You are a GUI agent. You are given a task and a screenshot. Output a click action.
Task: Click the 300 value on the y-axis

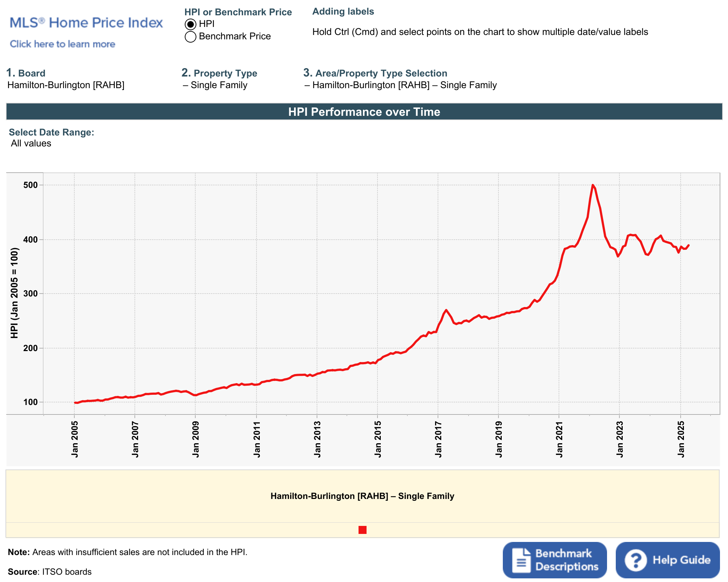31,294
